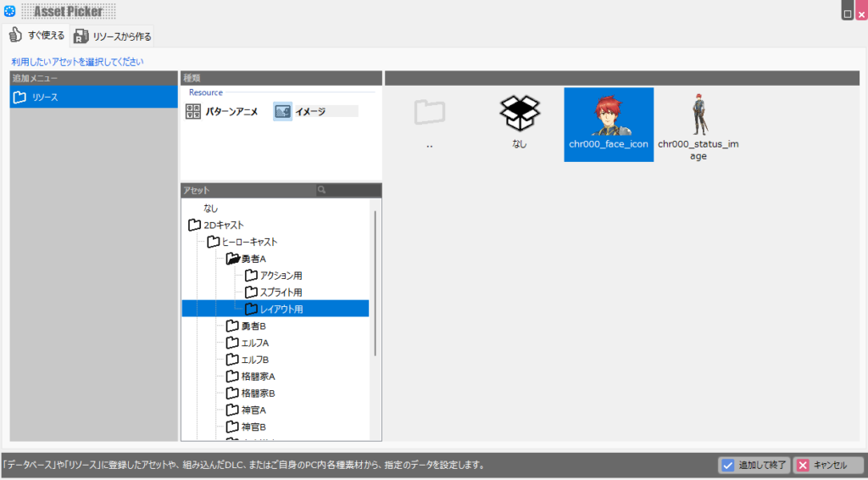Switch to the すぐ使える tab
Viewport: 868px width, 480px height.
(x=36, y=35)
